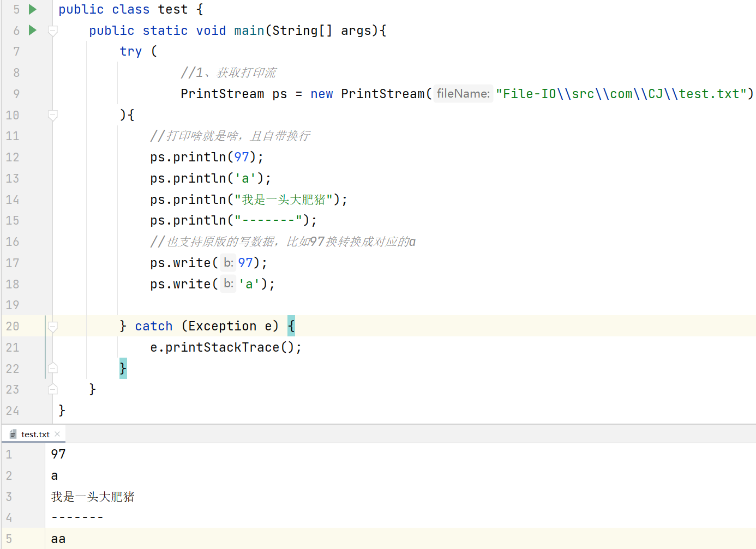Click class name test on line 5
756x549 pixels.
[173, 9]
